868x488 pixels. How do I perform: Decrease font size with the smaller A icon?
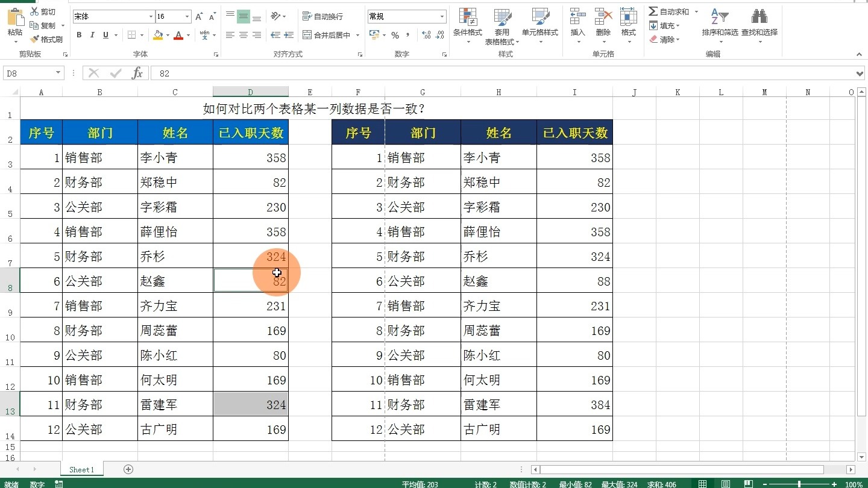(212, 17)
